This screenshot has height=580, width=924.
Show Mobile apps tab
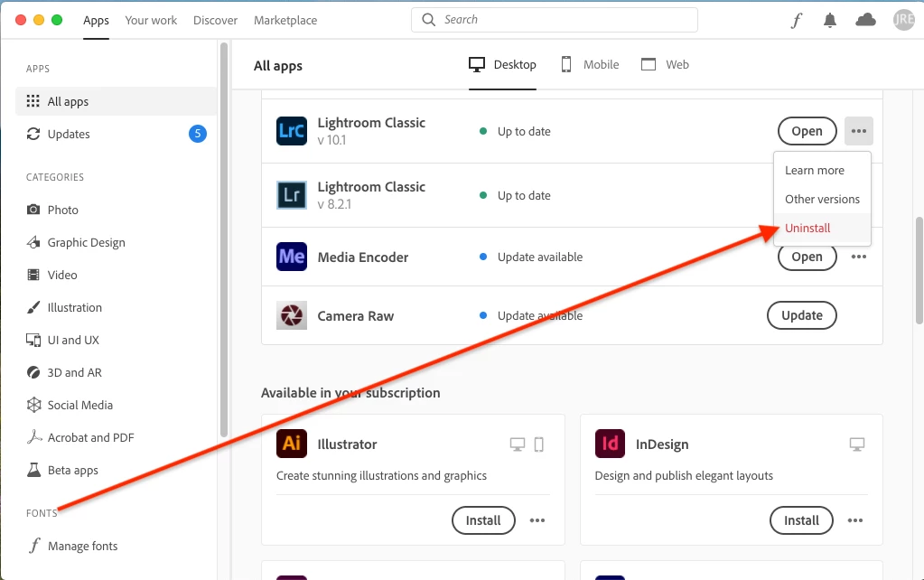tap(589, 65)
